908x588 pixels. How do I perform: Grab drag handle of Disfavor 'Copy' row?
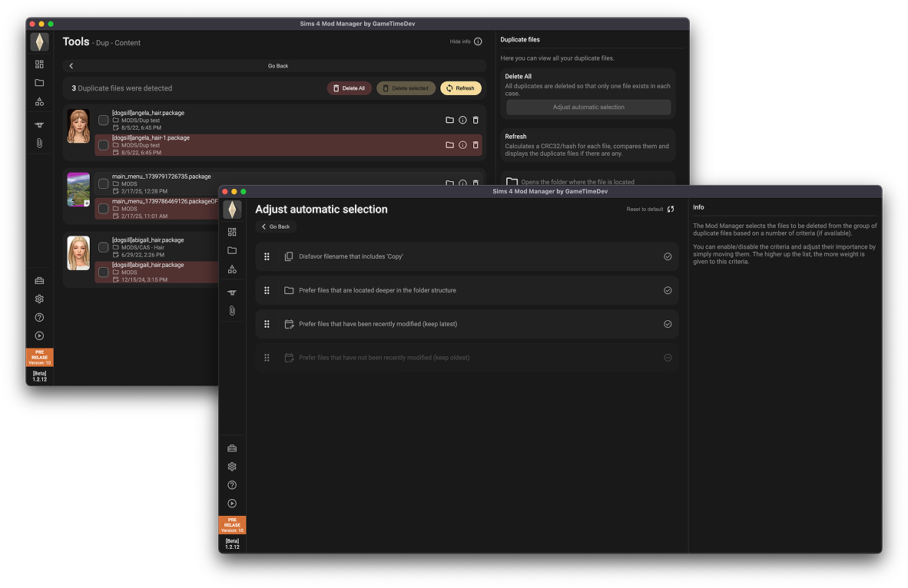[x=267, y=256]
